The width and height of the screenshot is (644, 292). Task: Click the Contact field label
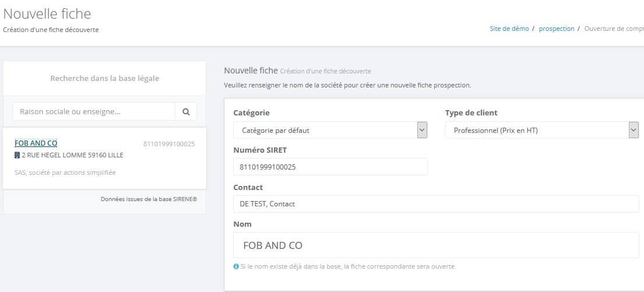click(248, 187)
